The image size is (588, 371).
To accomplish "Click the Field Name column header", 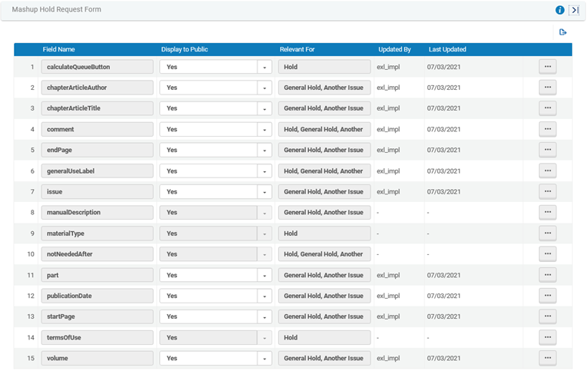I will (58, 49).
